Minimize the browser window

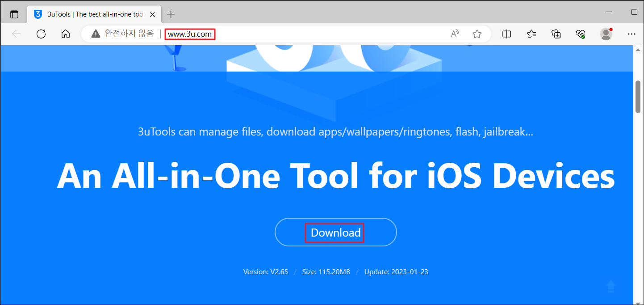click(x=609, y=12)
